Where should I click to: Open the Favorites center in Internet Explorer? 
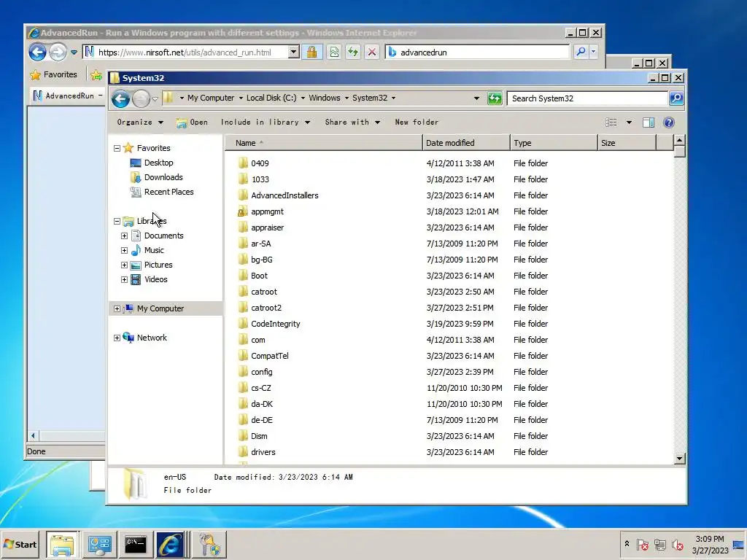pyautogui.click(x=53, y=75)
